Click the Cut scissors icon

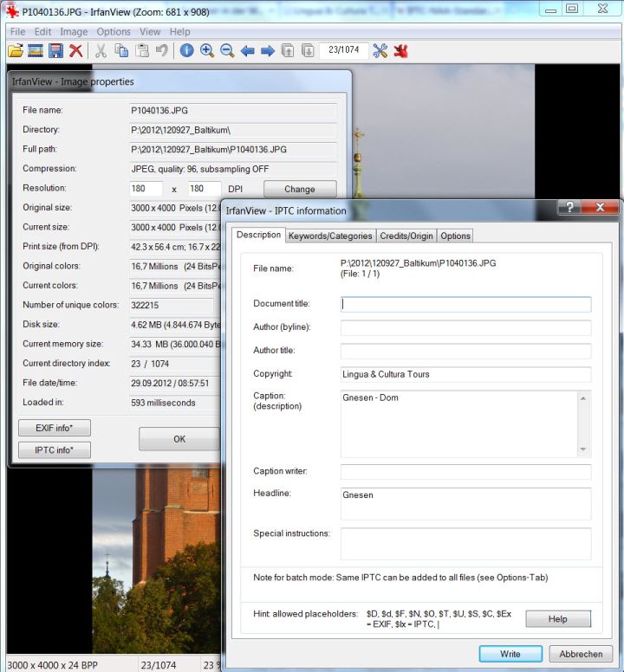pyautogui.click(x=101, y=50)
